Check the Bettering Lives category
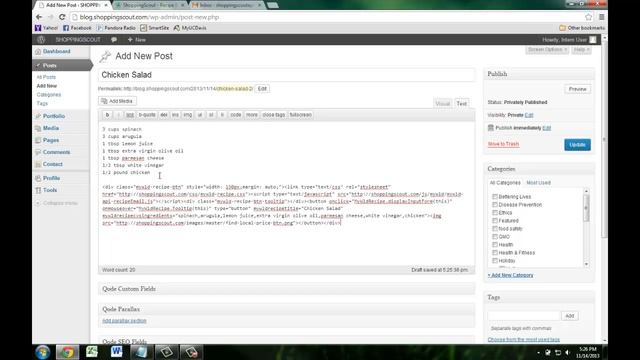Viewport: 640px width, 360px height. point(495,197)
